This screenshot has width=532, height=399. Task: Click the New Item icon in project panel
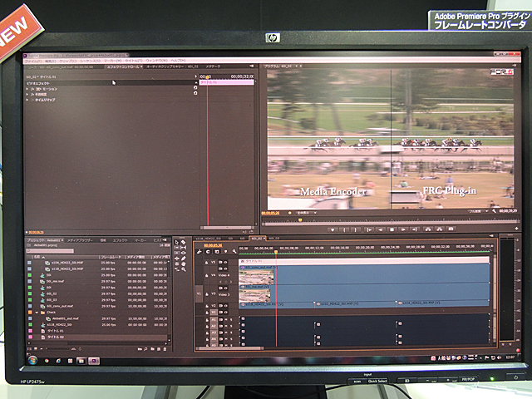(159, 349)
